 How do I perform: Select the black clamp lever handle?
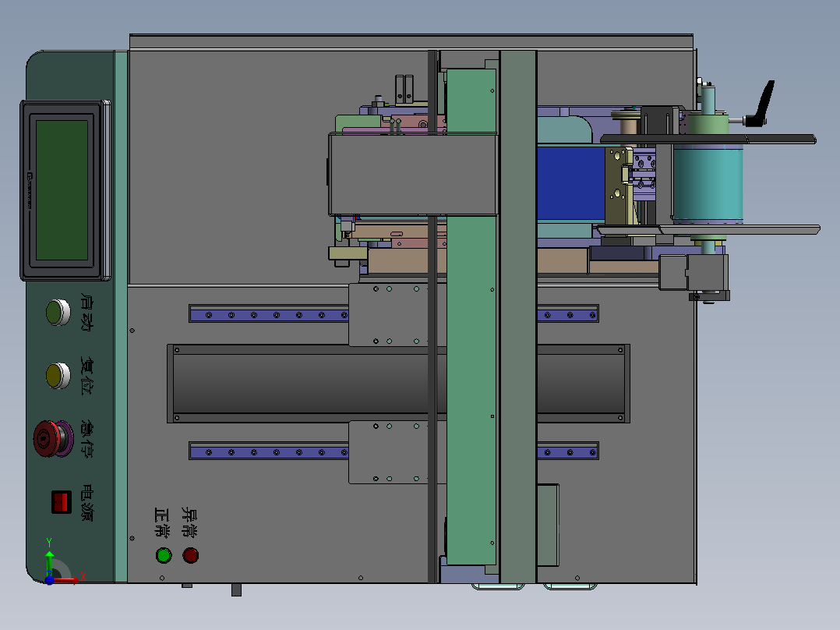click(x=761, y=104)
